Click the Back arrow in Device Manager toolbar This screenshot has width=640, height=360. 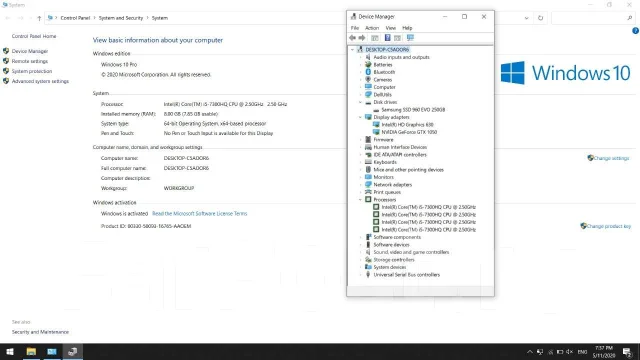click(352, 38)
